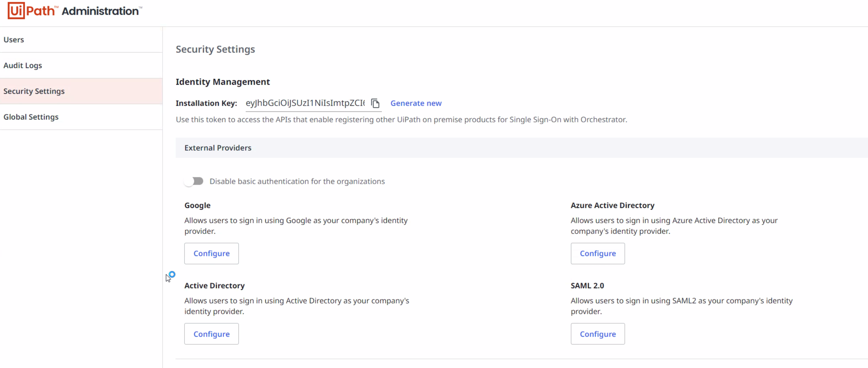Configure Active Directory identity provider
The width and height of the screenshot is (868, 368).
(x=211, y=334)
